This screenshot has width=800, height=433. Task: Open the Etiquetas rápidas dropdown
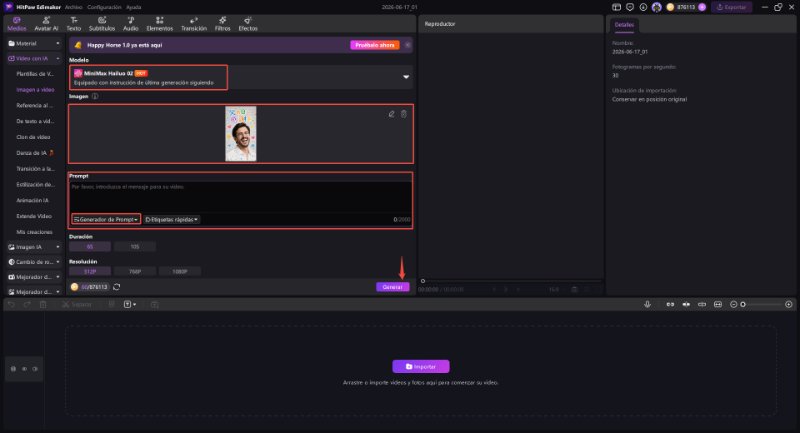coord(171,219)
